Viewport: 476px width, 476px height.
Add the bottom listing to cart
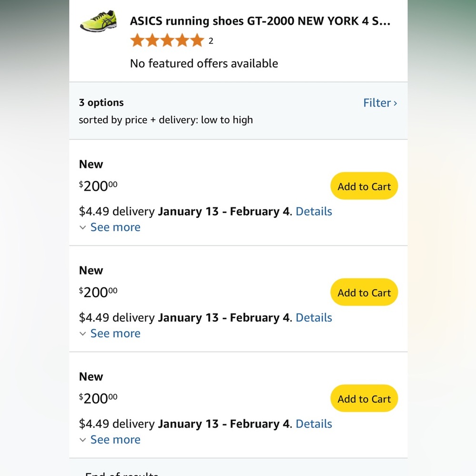364,398
